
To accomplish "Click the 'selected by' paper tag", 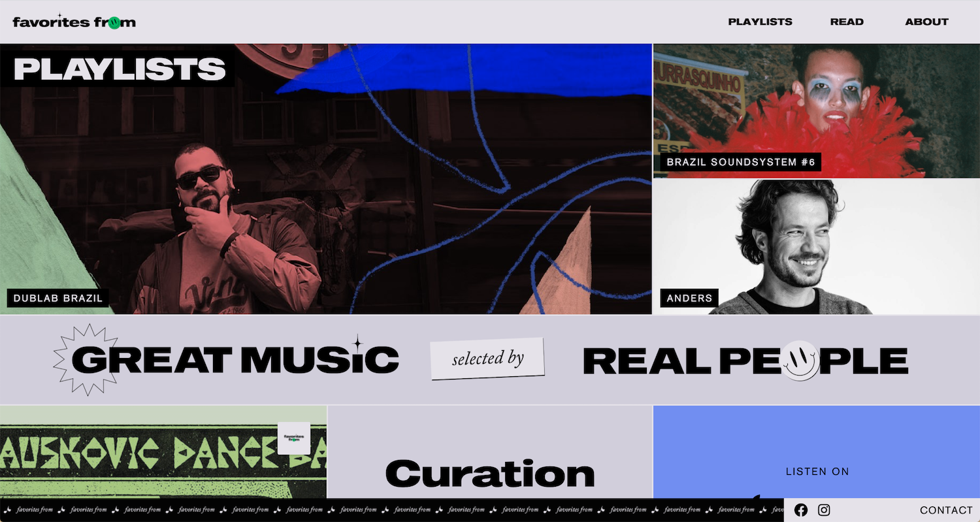I will (x=487, y=359).
